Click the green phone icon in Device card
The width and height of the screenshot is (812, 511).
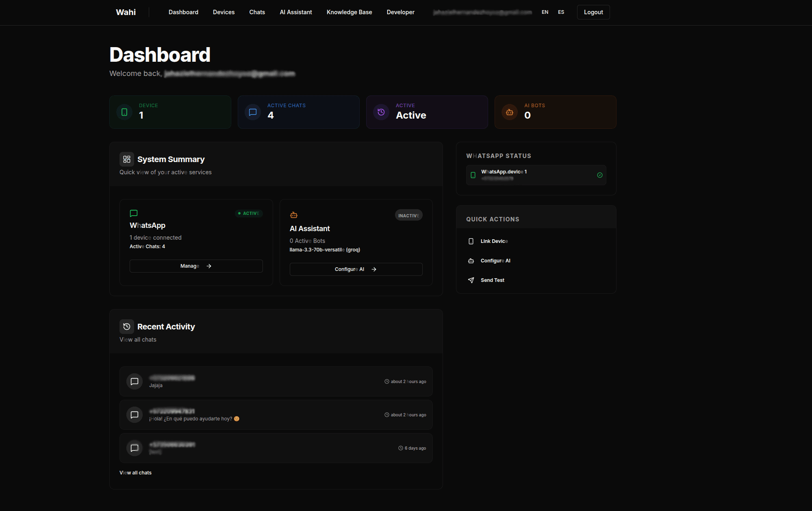(x=124, y=112)
